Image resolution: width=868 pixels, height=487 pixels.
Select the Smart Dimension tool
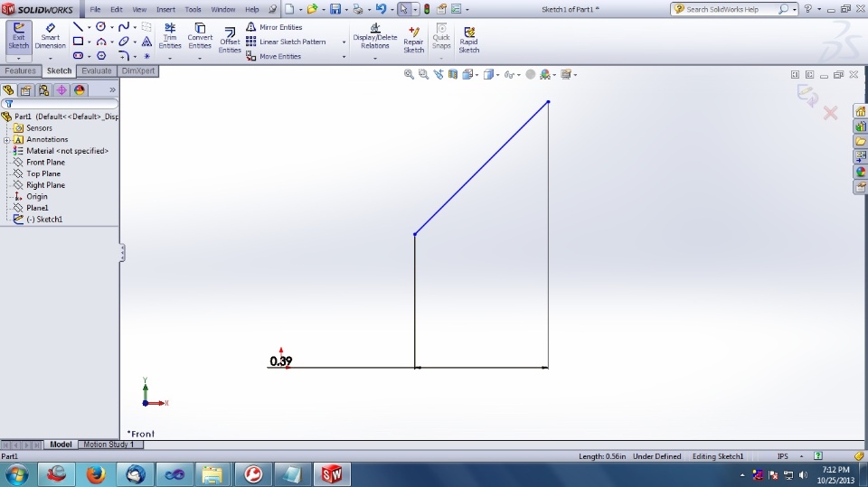50,36
